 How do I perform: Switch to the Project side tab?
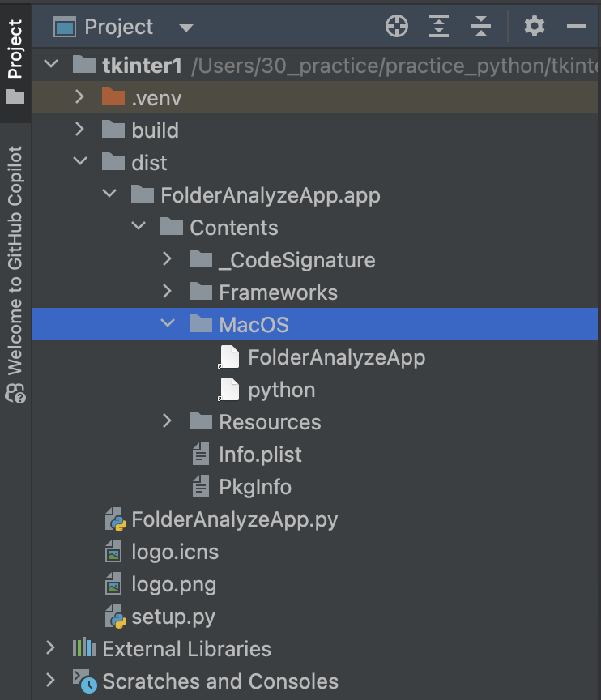[x=15, y=61]
